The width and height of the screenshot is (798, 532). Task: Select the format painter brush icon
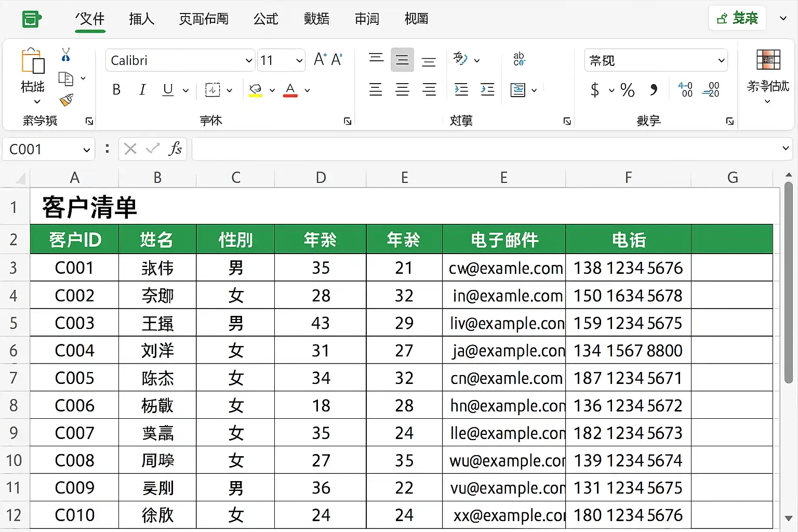point(66,100)
